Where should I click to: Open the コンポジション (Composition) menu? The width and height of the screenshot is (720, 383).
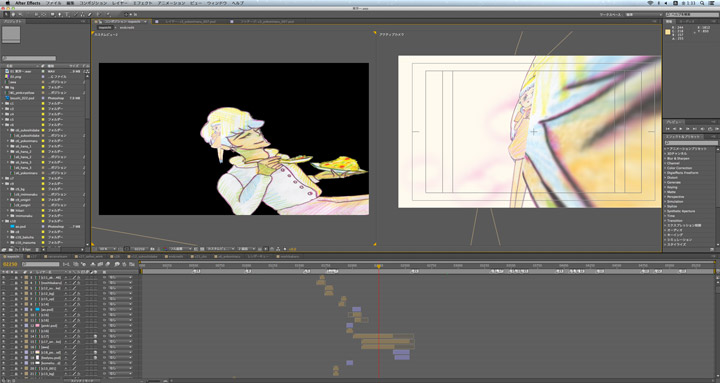(93, 3)
